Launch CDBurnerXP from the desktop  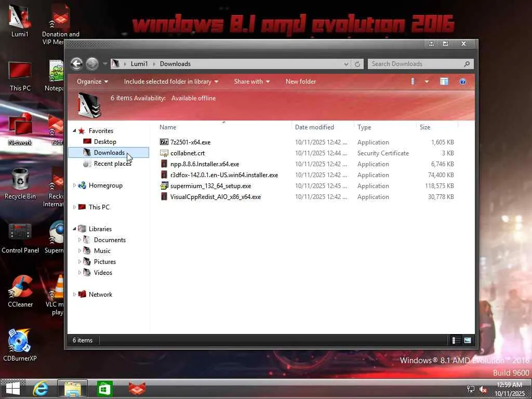(x=20, y=345)
